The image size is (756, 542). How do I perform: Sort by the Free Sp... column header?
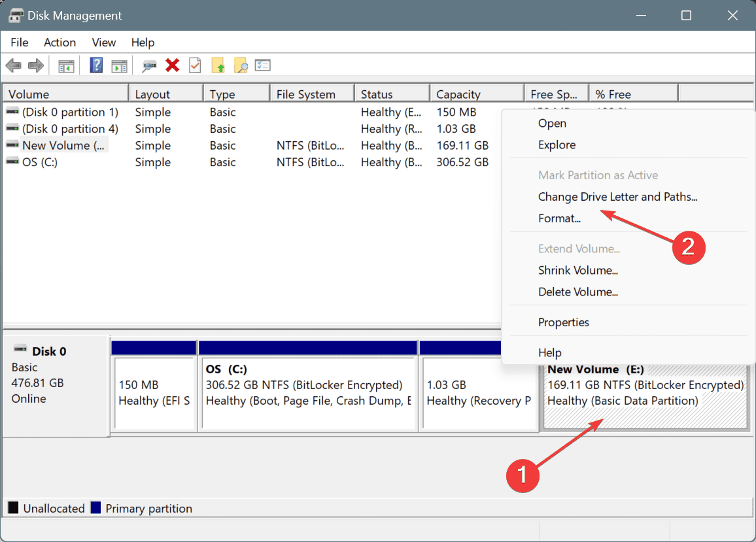[557, 94]
